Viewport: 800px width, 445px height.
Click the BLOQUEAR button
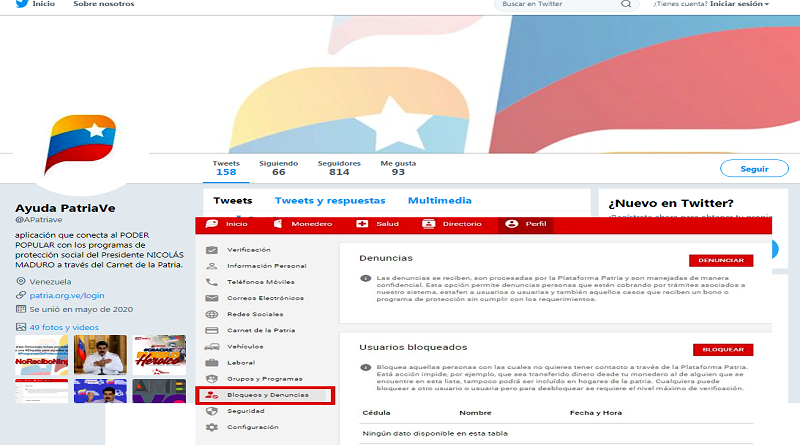pyautogui.click(x=723, y=350)
